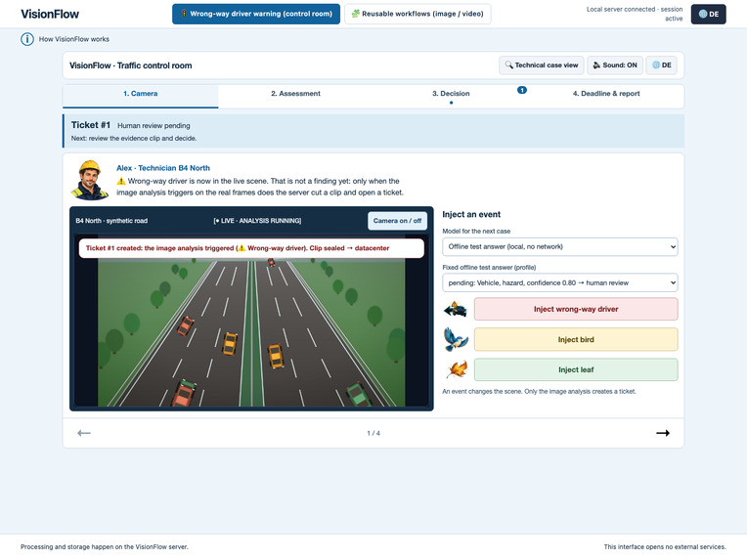Click the 1 / 4 page indicator
The width and height of the screenshot is (747, 560).
[373, 433]
